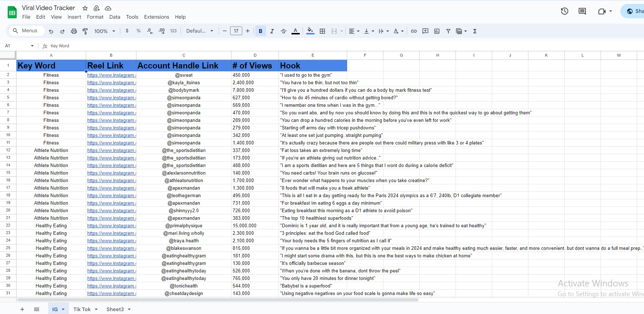Viewport: 644px width, 314px height.
Task: Switch to the Sheet3 tab
Action: [115, 309]
